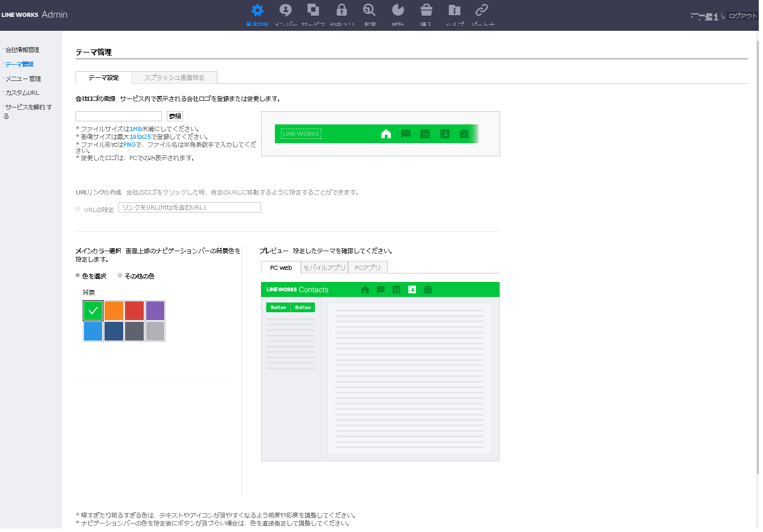Select the 色を選択 radio button
Screen dimensions: 763x532
78,275
